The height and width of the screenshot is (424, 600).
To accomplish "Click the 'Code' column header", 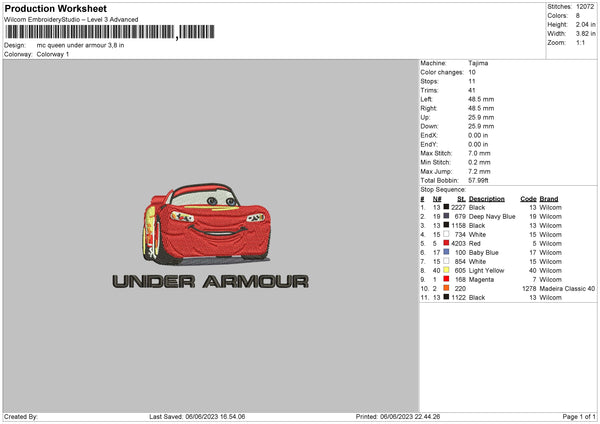I will tap(528, 199).
